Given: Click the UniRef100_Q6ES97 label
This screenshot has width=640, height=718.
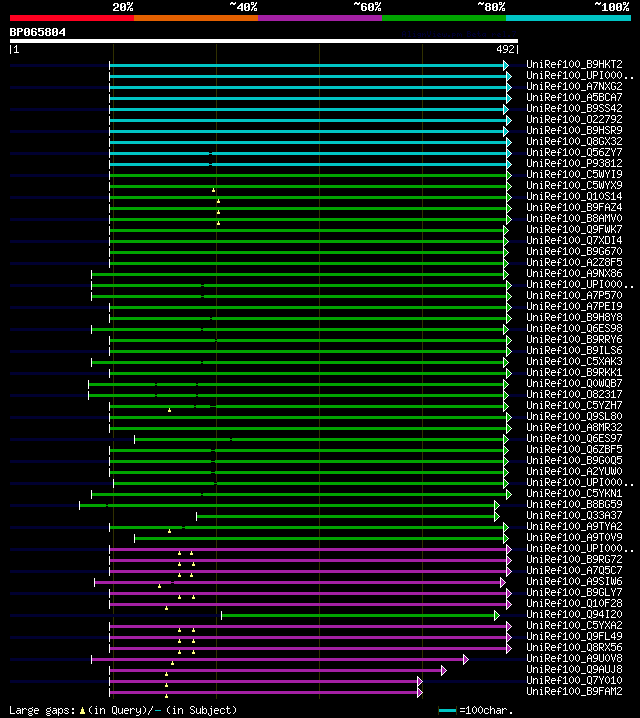Looking at the screenshot, I should coord(574,438).
